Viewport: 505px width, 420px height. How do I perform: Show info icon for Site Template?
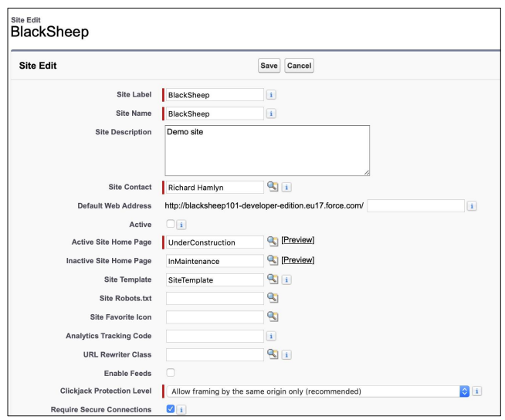click(x=286, y=279)
